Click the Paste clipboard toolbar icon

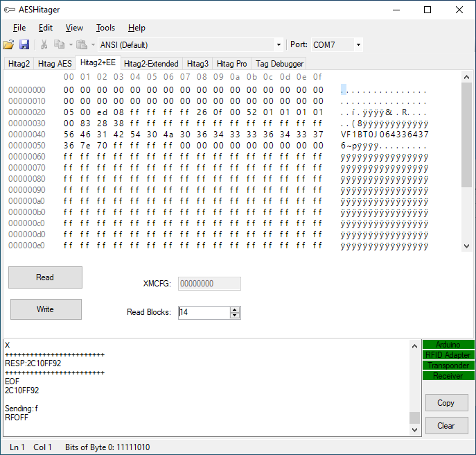click(x=82, y=44)
